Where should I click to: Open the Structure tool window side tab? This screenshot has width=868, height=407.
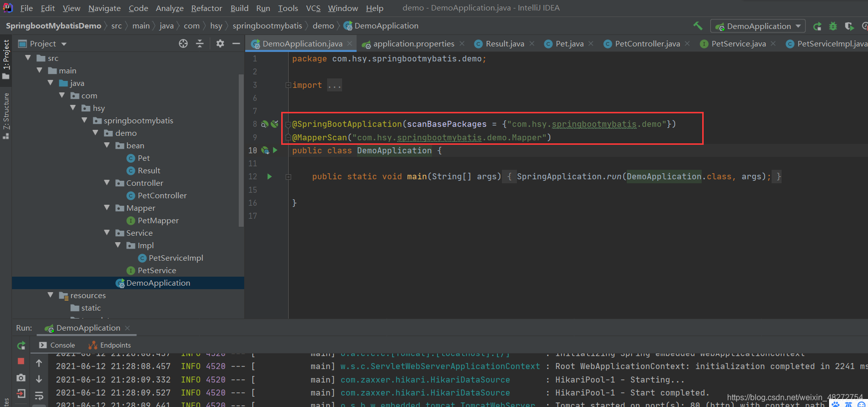[6, 115]
